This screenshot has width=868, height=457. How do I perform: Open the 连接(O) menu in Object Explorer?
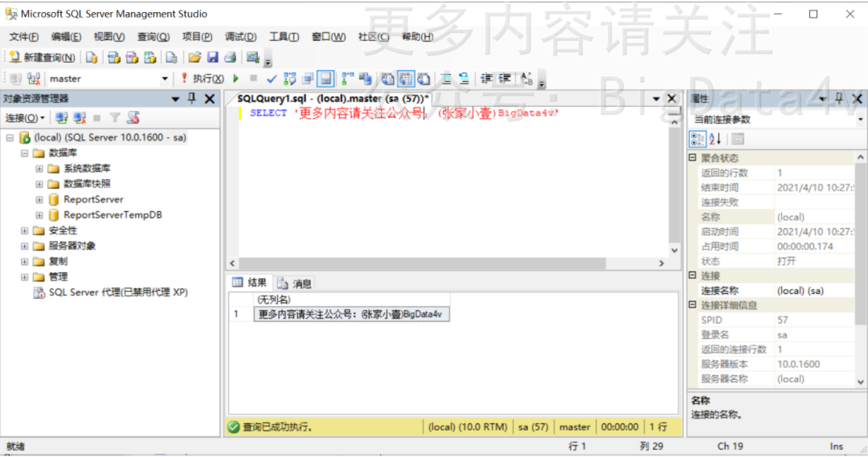(25, 118)
